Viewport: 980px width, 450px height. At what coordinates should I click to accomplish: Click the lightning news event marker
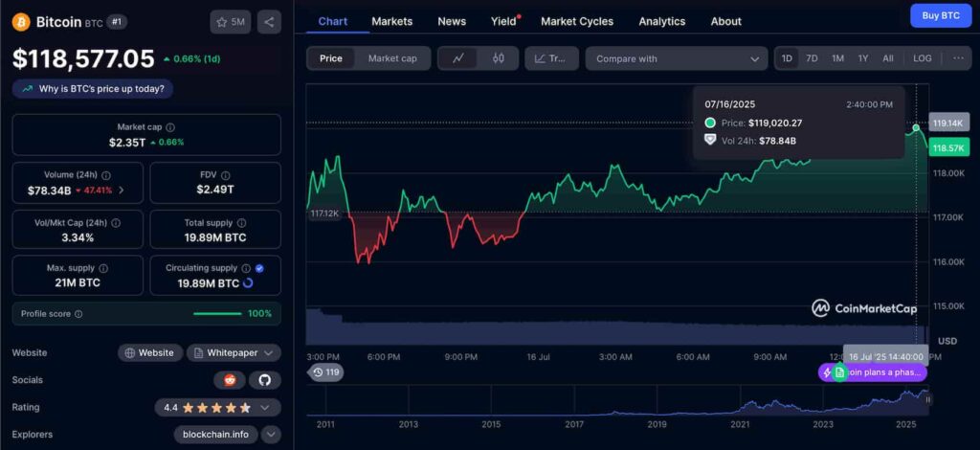[827, 372]
